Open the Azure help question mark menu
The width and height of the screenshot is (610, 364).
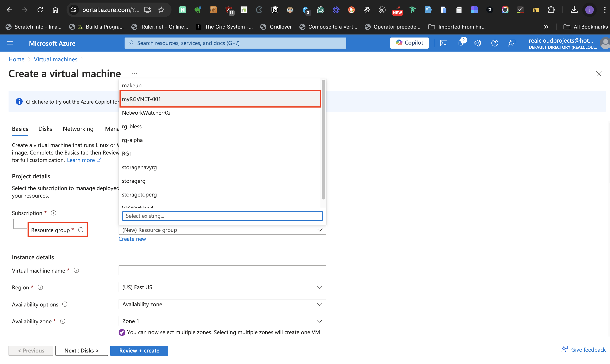click(495, 43)
